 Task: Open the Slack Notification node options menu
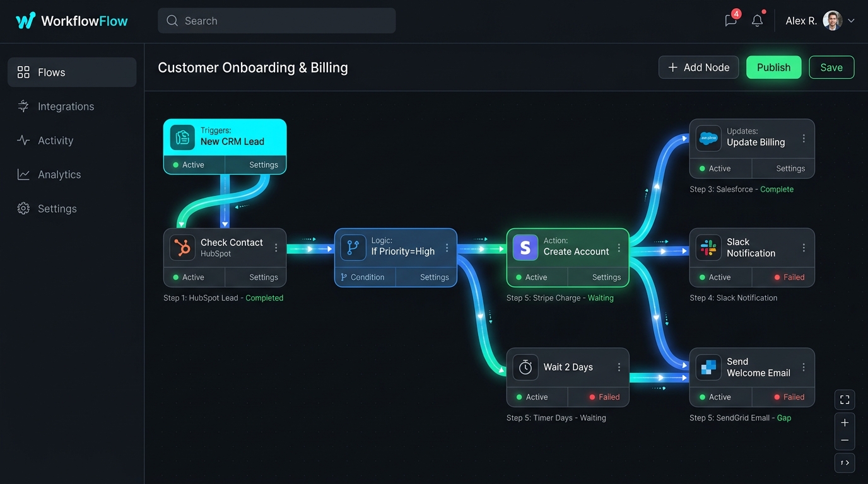tap(804, 248)
